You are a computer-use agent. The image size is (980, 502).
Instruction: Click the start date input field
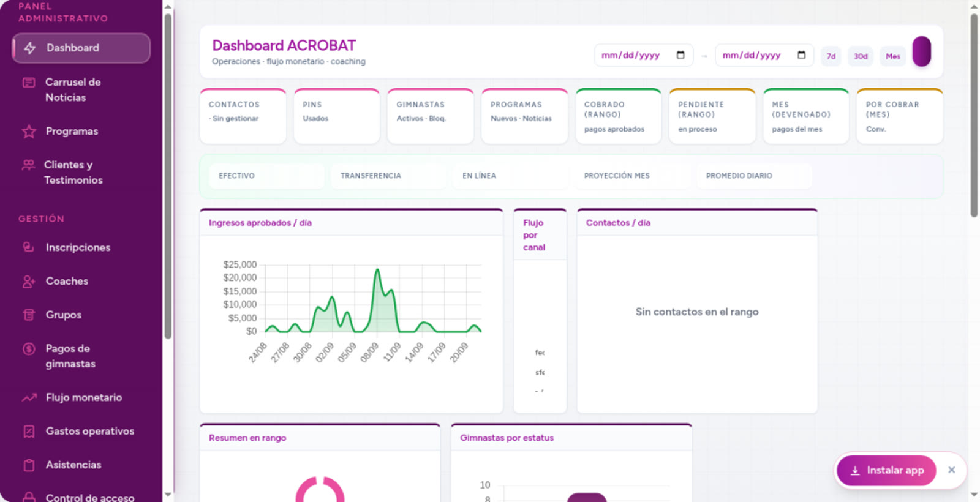[x=643, y=55]
